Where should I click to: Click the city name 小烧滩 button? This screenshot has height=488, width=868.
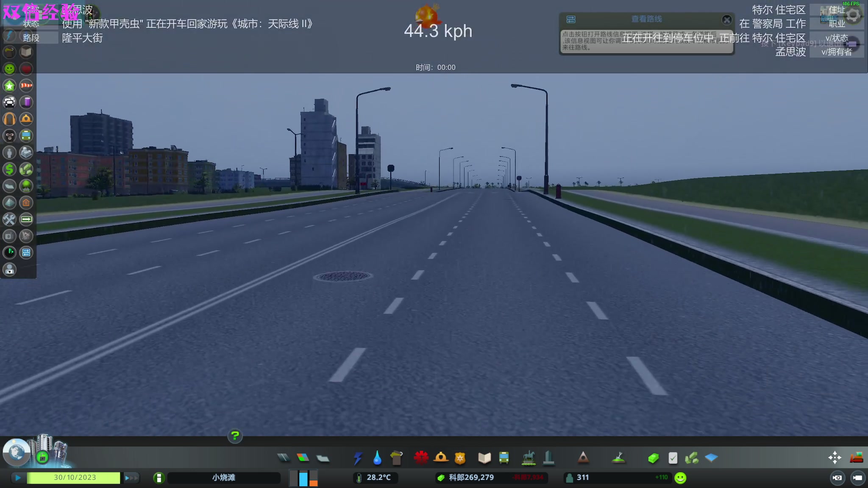tap(224, 478)
